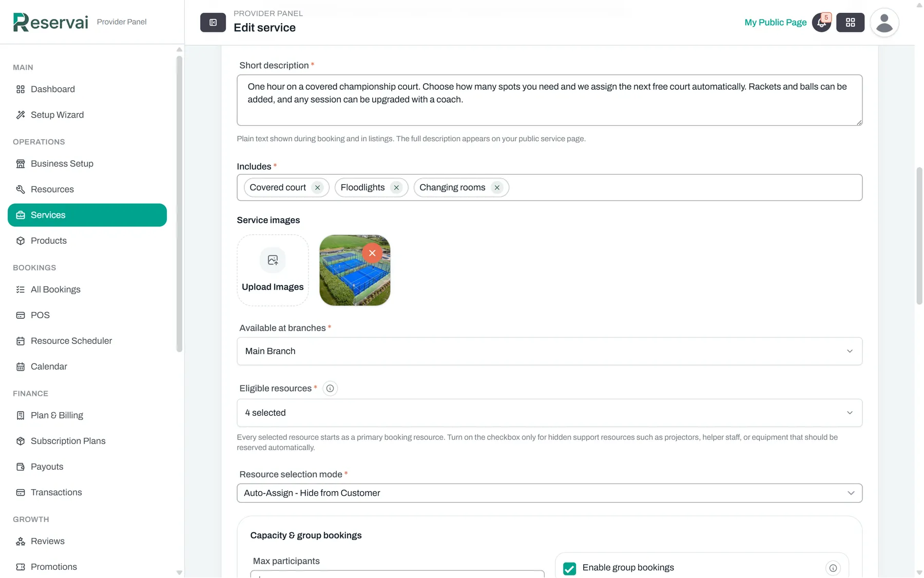Open the Eligible resources dropdown

549,413
